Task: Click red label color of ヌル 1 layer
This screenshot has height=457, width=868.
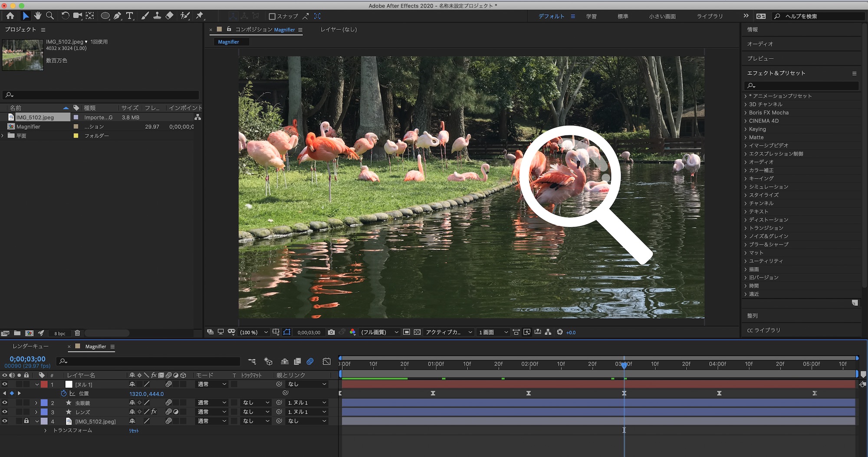Action: pos(44,385)
